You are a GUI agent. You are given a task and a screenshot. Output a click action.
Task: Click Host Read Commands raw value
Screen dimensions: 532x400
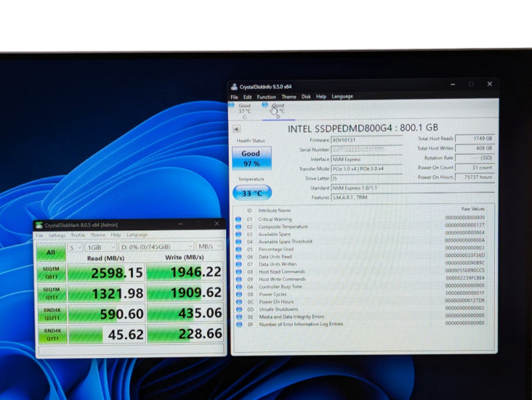point(465,271)
